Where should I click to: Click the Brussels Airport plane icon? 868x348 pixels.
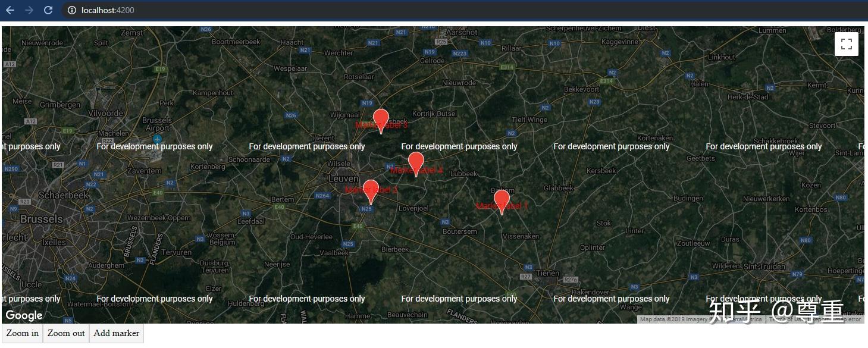[x=156, y=139]
